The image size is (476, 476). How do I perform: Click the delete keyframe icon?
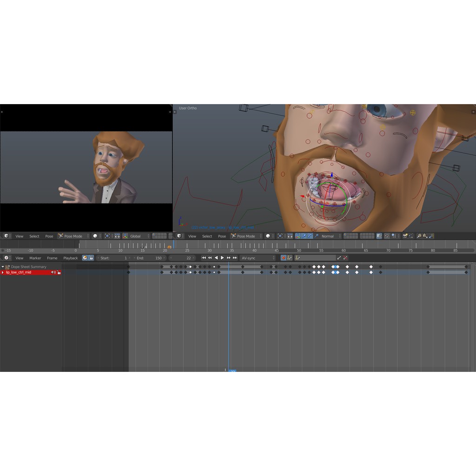[345, 258]
